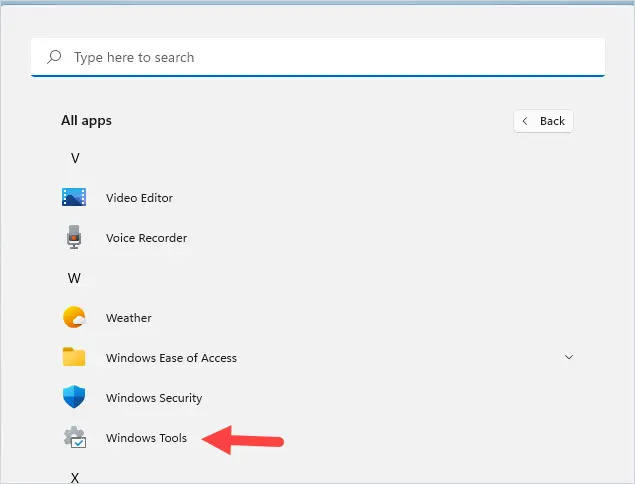Open Windows Tools label
The image size is (635, 484).
146,438
